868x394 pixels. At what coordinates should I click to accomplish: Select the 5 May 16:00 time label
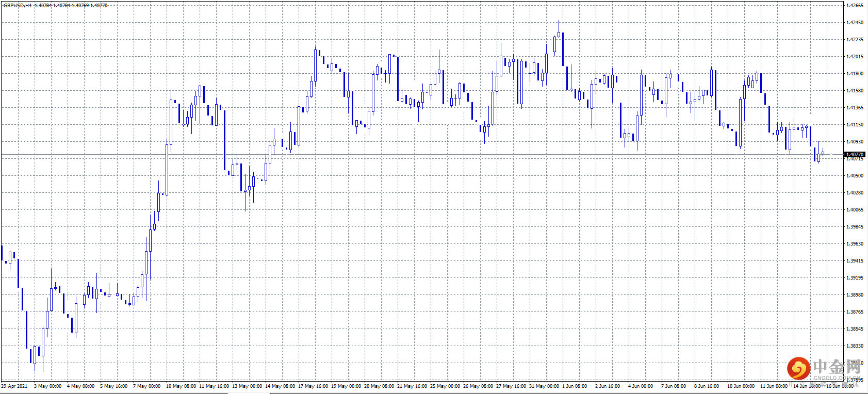114,386
